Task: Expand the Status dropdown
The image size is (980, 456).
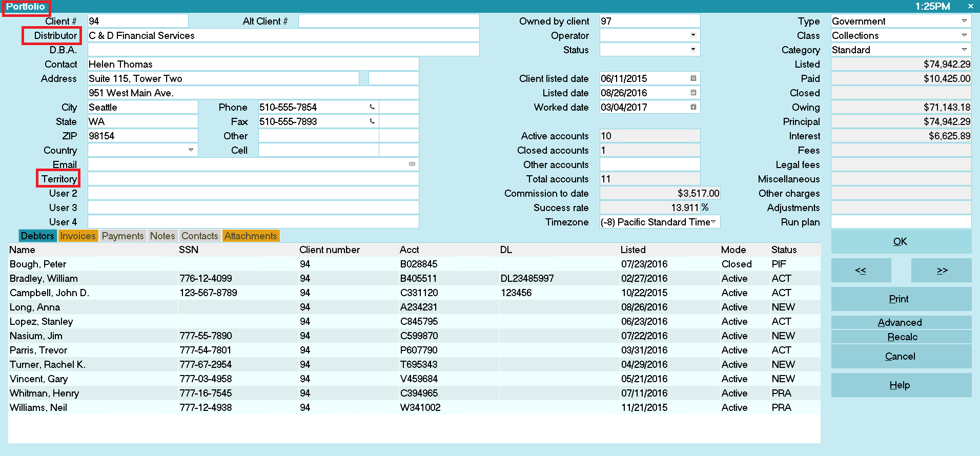Action: pos(693,50)
